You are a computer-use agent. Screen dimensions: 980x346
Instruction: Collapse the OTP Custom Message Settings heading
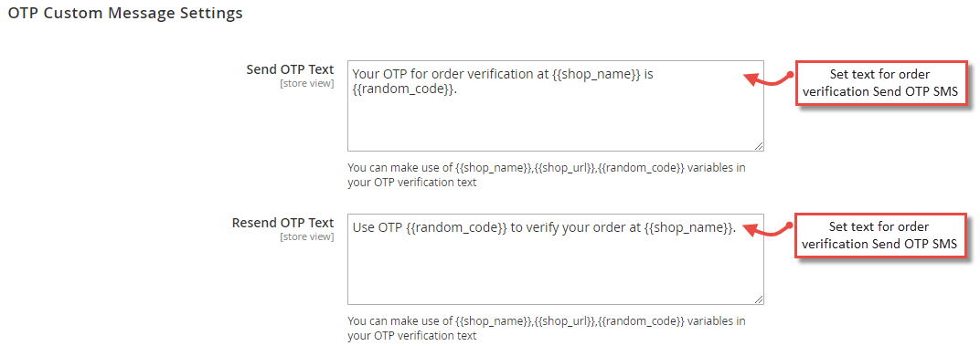(x=125, y=13)
